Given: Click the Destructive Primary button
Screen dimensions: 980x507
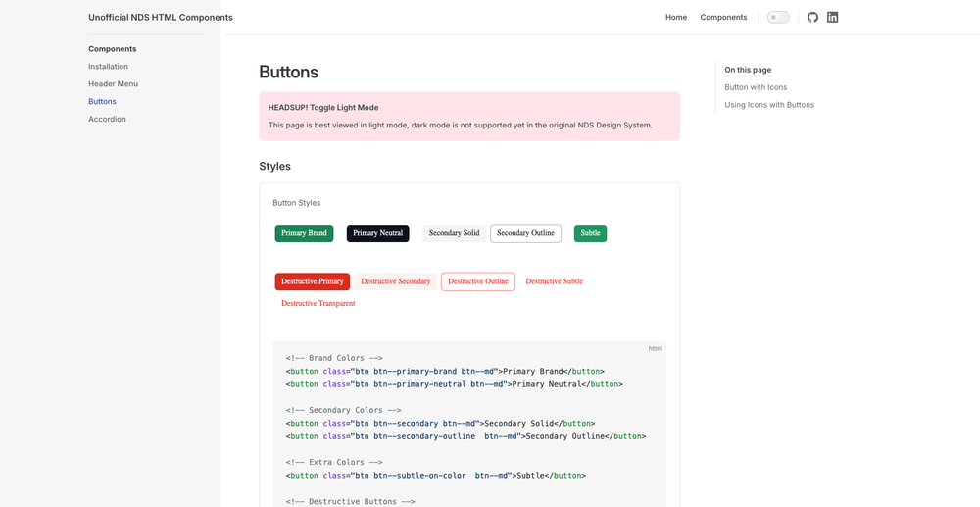Looking at the screenshot, I should (313, 281).
